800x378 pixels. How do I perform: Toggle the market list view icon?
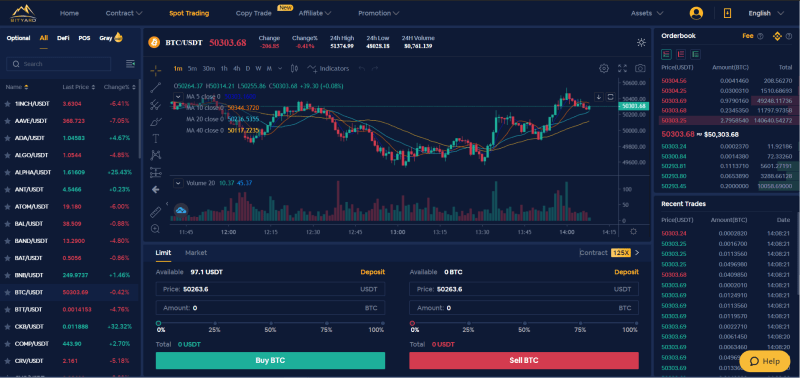[x=131, y=64]
